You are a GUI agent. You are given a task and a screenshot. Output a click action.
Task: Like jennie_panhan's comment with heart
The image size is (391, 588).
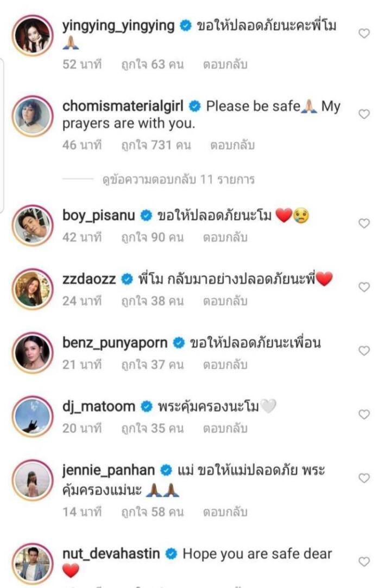point(364,478)
